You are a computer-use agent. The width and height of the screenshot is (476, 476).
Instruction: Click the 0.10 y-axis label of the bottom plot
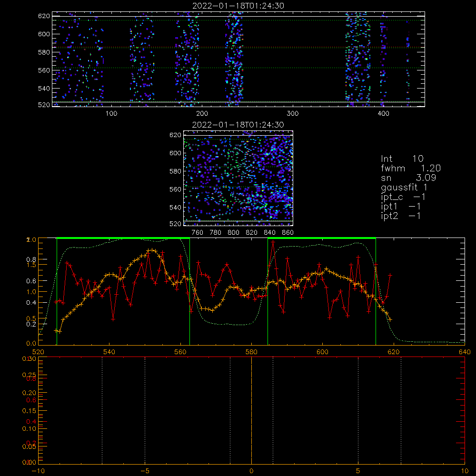pos(30,429)
